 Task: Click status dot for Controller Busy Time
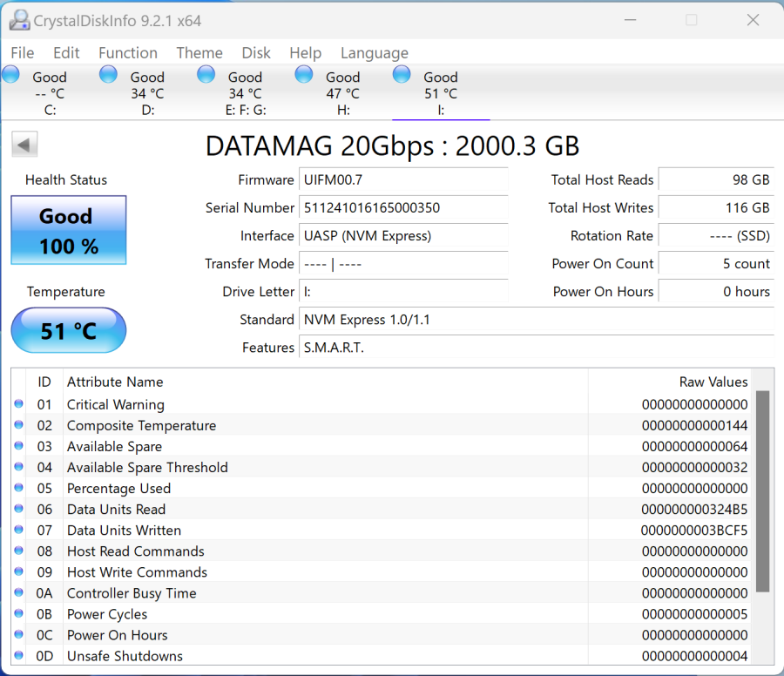pos(19,592)
